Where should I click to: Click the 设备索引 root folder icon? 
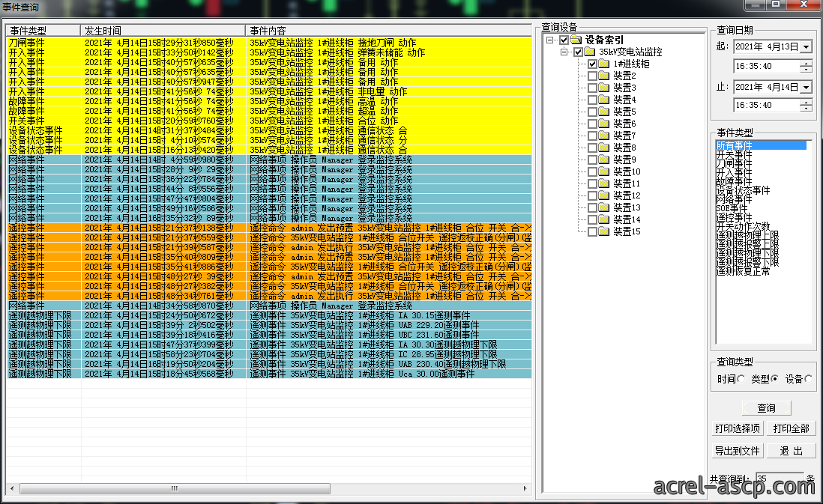(x=576, y=40)
